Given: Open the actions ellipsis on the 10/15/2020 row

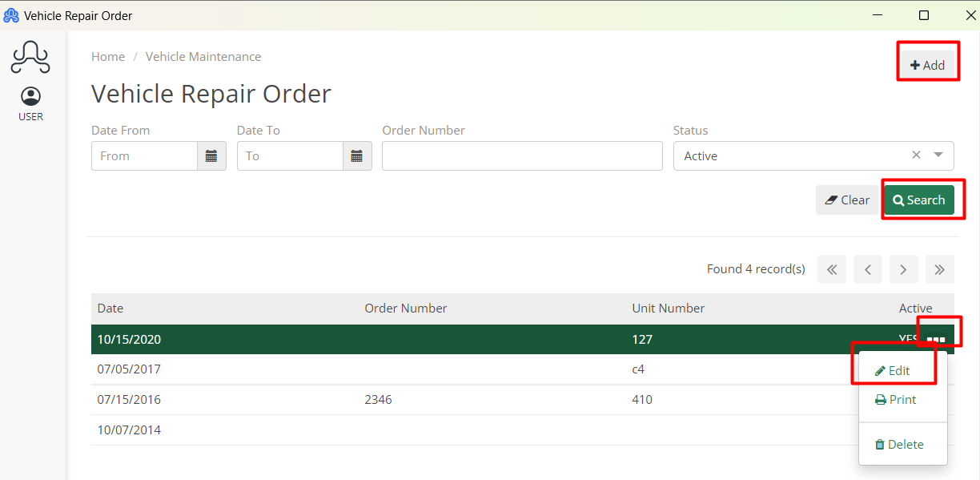Looking at the screenshot, I should point(936,339).
